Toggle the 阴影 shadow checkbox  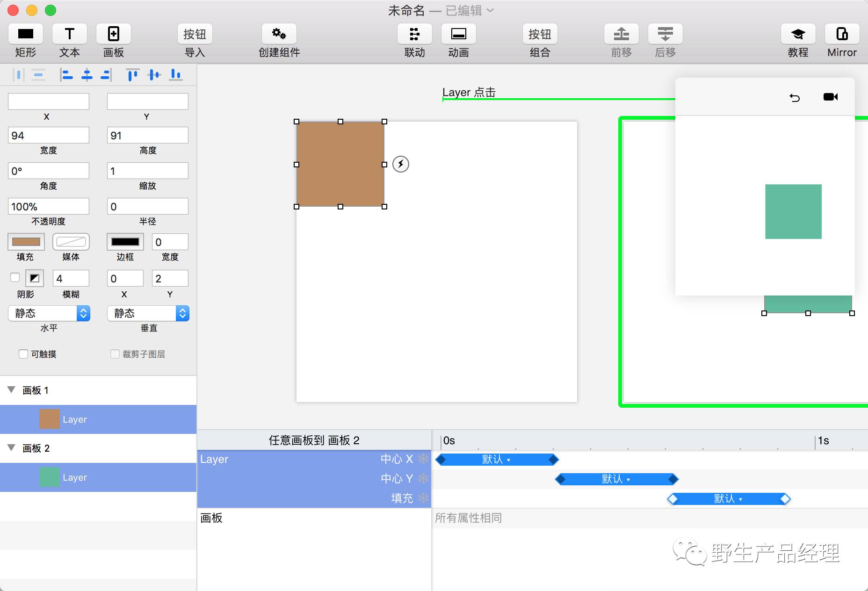pos(15,277)
